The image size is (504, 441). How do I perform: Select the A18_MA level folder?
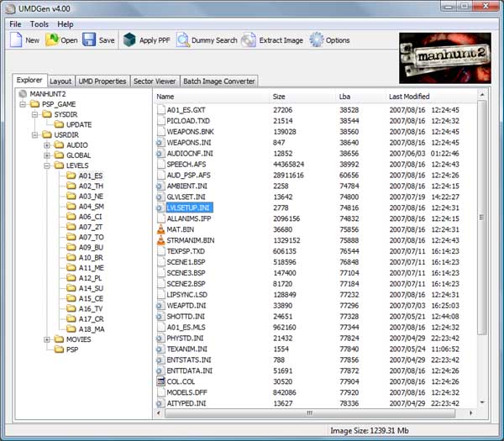tap(92, 329)
